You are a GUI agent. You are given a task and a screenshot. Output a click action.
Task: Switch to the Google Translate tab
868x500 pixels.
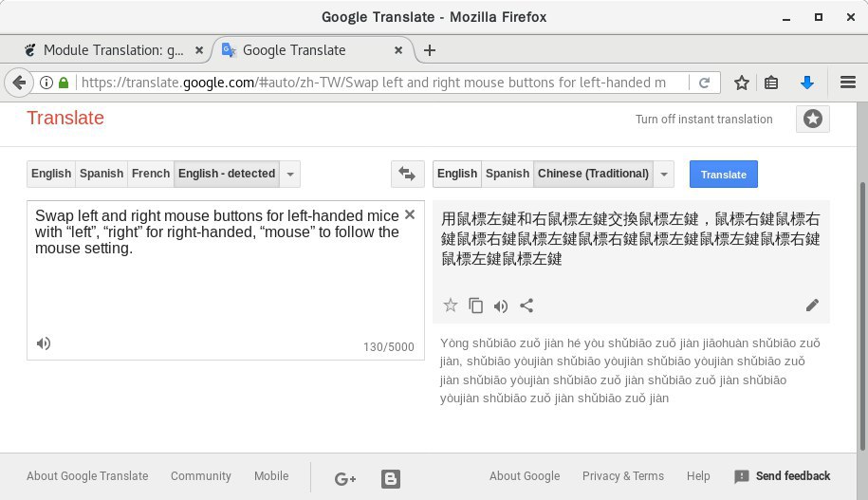coord(313,50)
